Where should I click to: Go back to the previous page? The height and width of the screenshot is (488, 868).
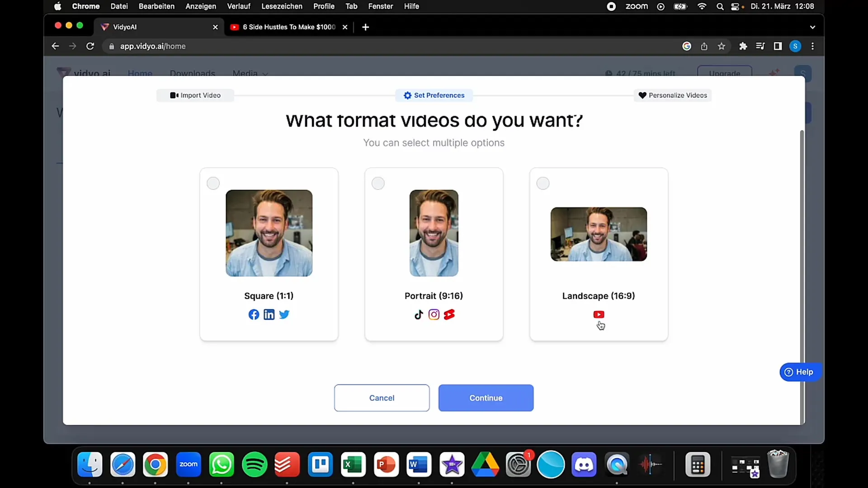pos(55,46)
